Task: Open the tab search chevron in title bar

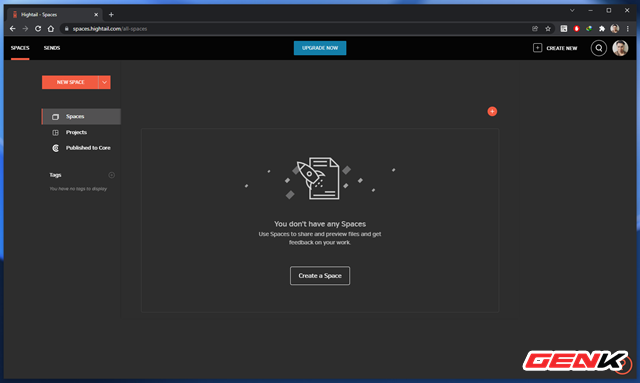Action: pos(572,10)
